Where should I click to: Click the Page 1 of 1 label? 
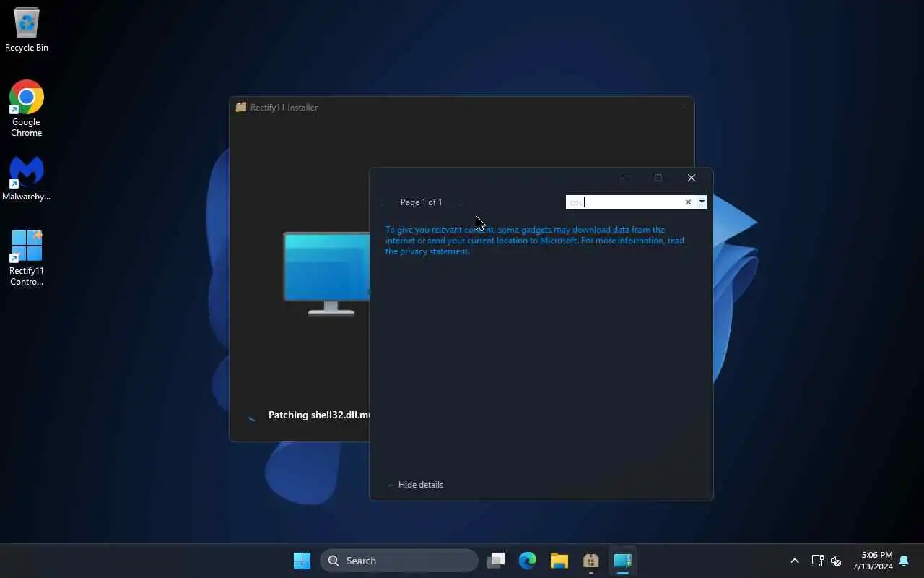[422, 202]
